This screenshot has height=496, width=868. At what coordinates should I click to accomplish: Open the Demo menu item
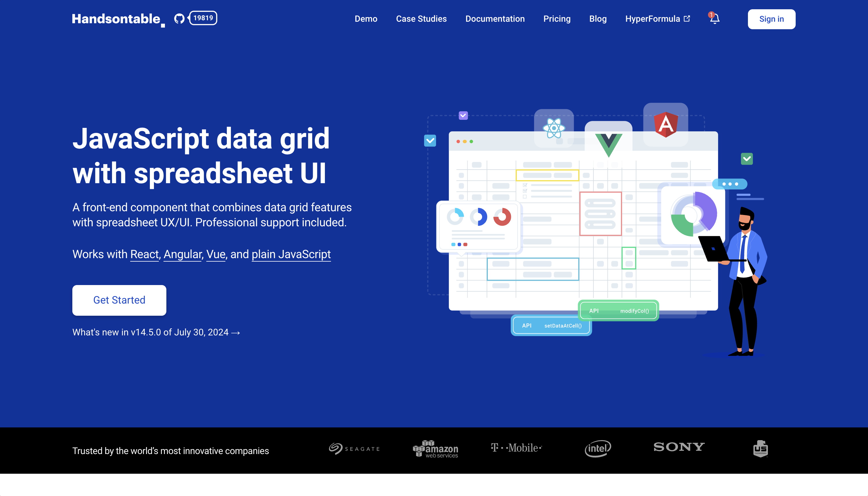coord(366,19)
